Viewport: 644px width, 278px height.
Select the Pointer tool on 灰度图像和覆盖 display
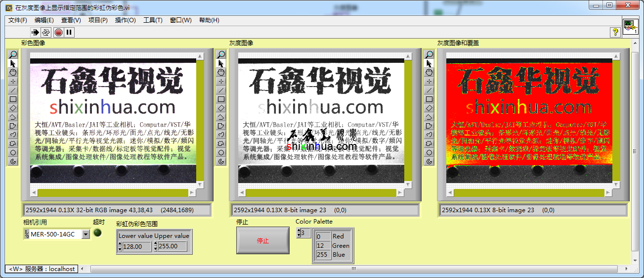tap(429, 63)
